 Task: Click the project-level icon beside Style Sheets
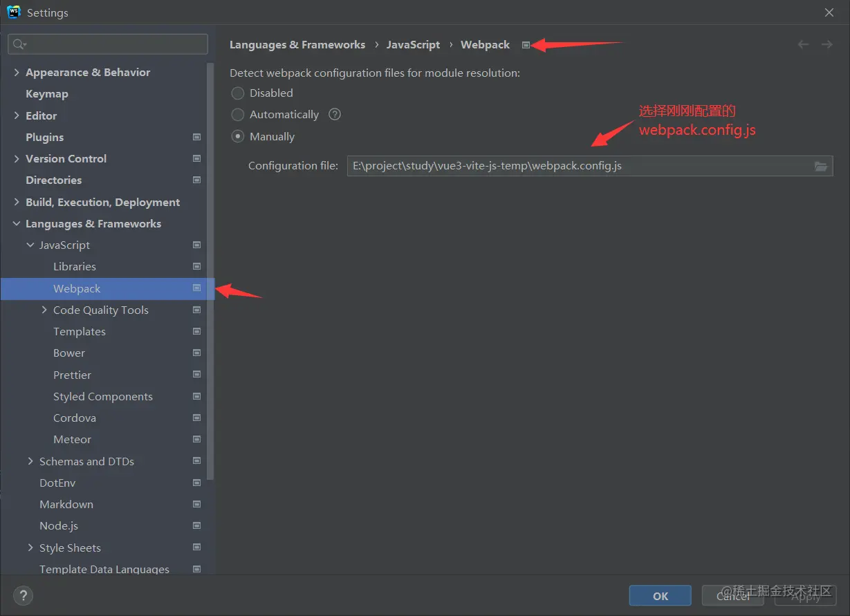pyautogui.click(x=196, y=548)
